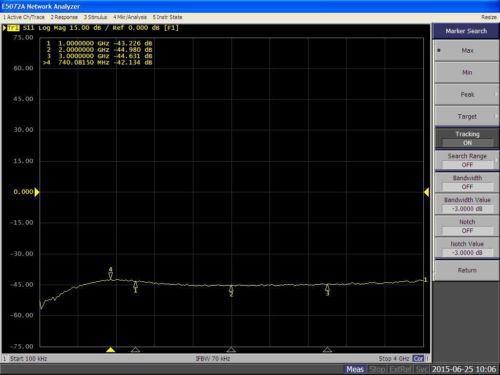Select Max marker search
The height and width of the screenshot is (375, 500).
click(x=467, y=50)
